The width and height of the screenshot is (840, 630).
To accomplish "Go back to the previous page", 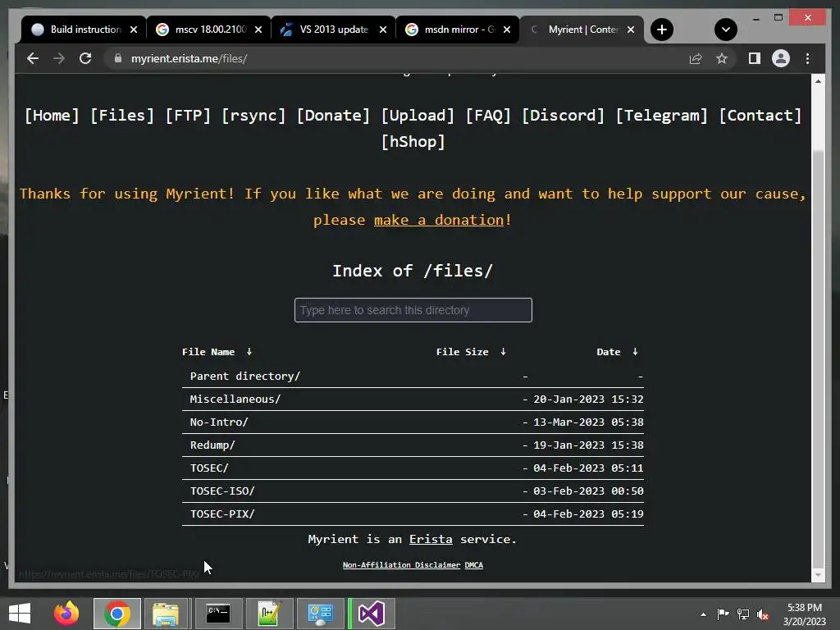I will coord(33,58).
